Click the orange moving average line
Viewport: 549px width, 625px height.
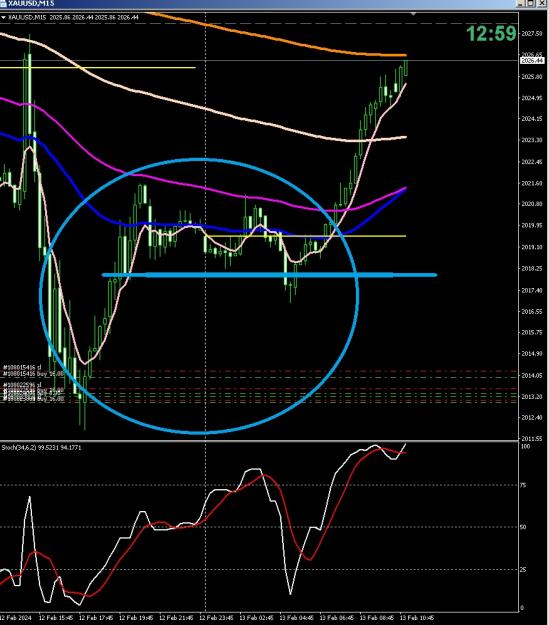pos(279,40)
